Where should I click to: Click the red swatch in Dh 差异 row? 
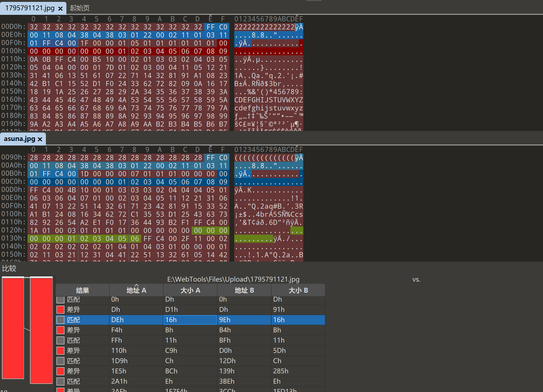[60, 310]
